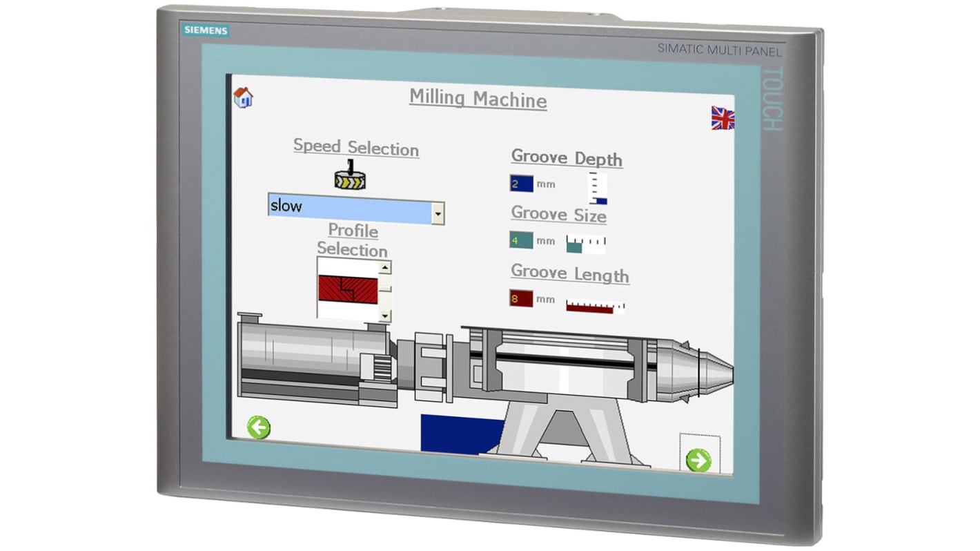Click the Profile Selection down arrow
This screenshot has width=980, height=551.
(385, 317)
